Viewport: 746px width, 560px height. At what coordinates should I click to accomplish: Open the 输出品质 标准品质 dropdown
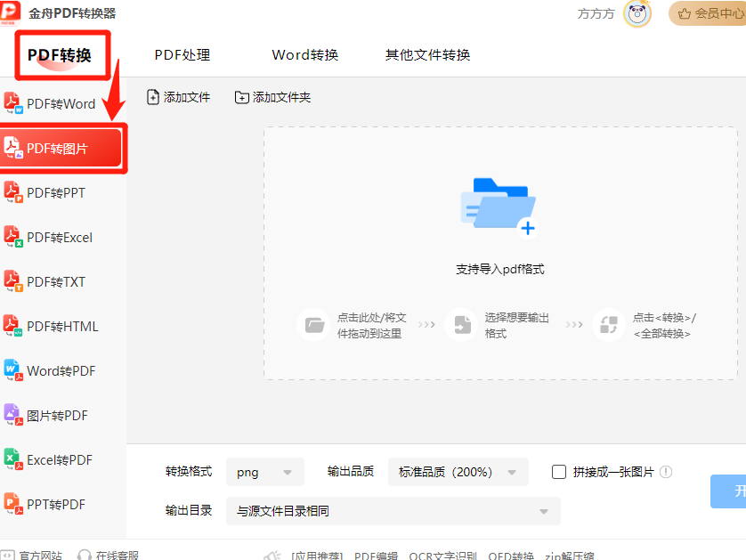coord(458,472)
